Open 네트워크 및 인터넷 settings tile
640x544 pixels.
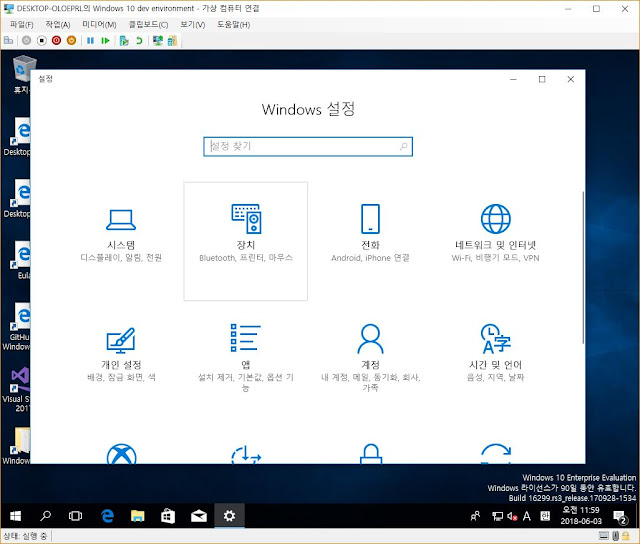[495, 241]
